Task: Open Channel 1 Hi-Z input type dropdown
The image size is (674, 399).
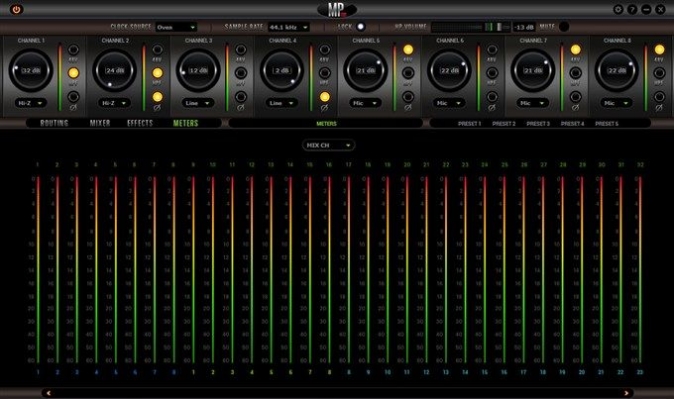Action: pos(31,103)
